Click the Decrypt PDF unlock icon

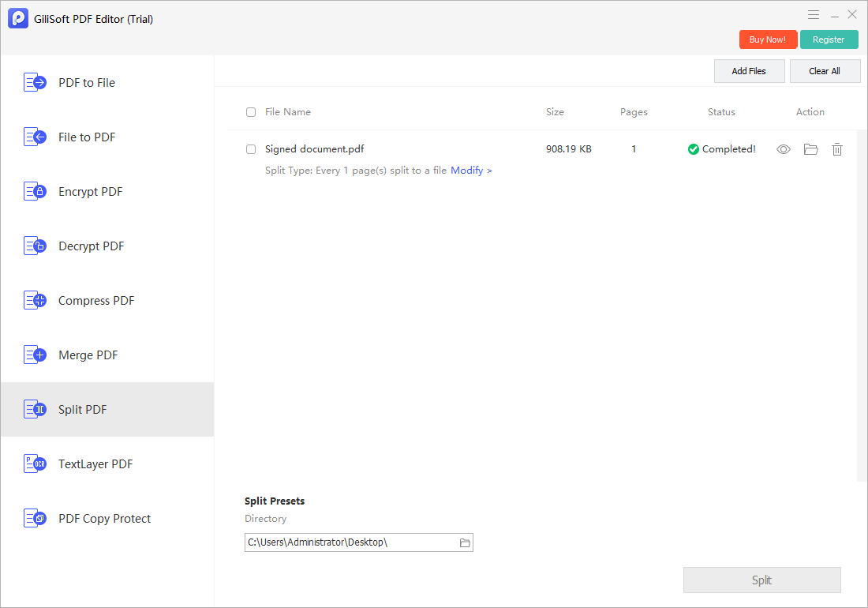[35, 246]
